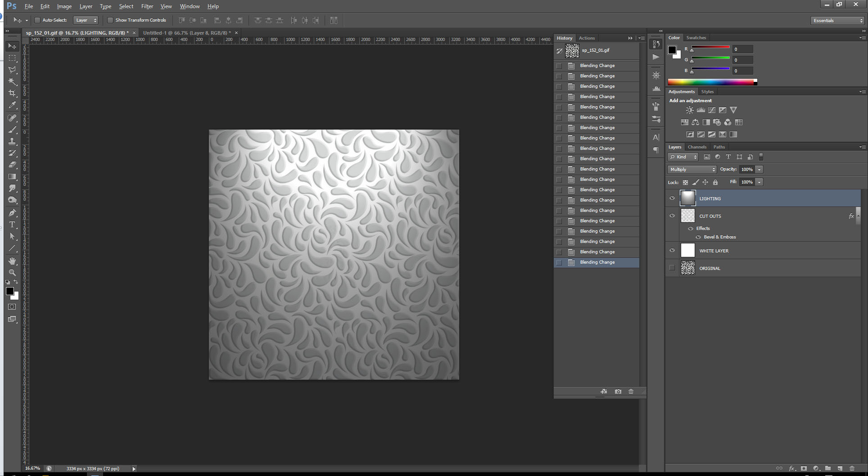Screen dimensions: 868x476
Task: Select the Horizontal Type tool
Action: point(12,225)
